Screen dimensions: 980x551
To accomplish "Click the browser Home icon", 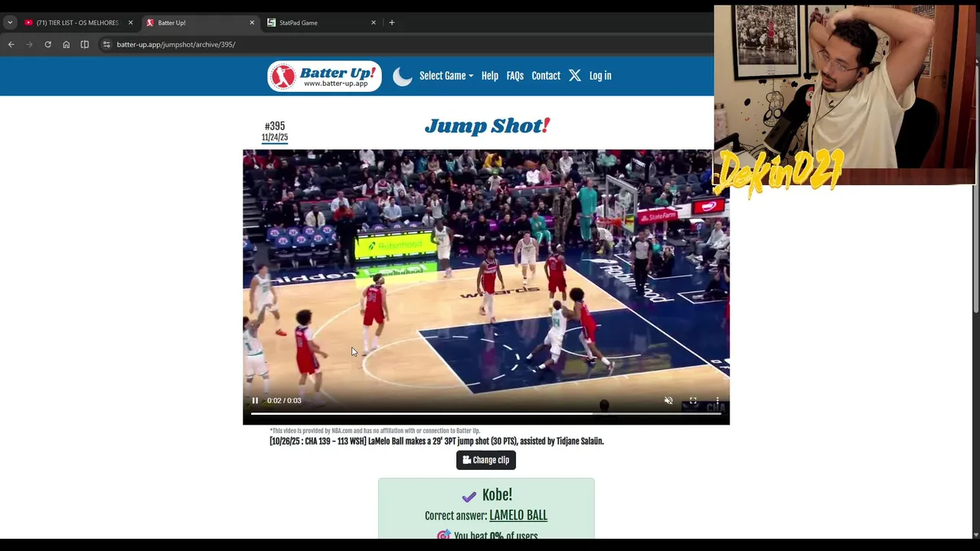I will click(x=66, y=44).
